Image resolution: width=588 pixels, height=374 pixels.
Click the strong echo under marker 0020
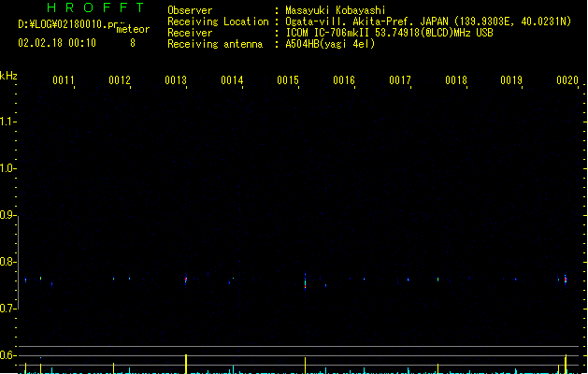[x=566, y=280]
